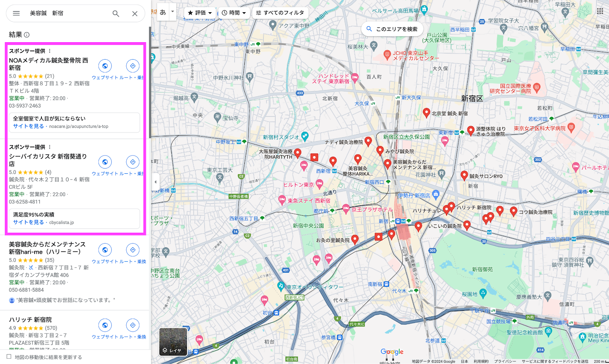The image size is (609, 364).
Task: Click 利用規約 link in map footer
Action: point(481,361)
